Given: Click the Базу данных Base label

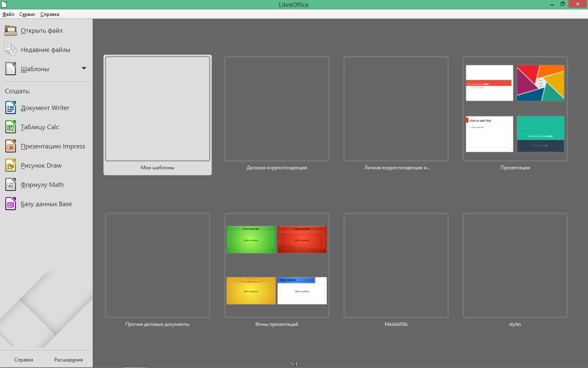Looking at the screenshot, I should pyautogui.click(x=46, y=204).
